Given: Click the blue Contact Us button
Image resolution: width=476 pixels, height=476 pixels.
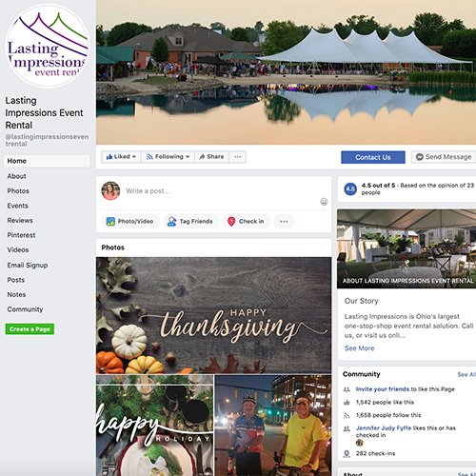Looking at the screenshot, I should point(373,157).
